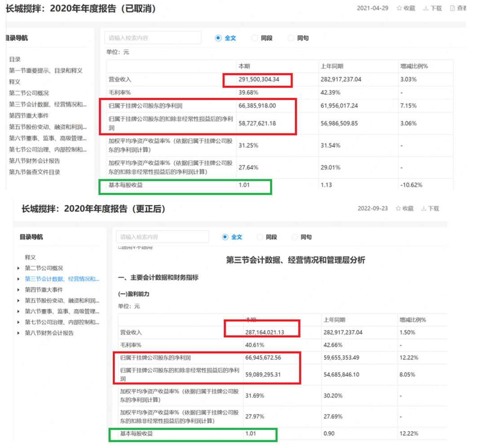The width and height of the screenshot is (485, 448).
Task: Click 基本每股收益 value 1.13 in the top table
Action: (326, 185)
